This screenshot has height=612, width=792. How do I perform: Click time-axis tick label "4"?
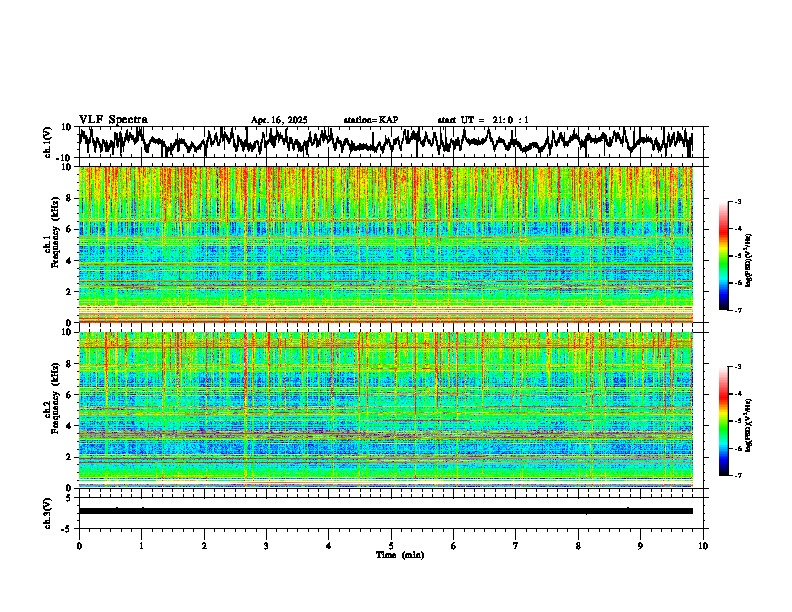point(329,546)
